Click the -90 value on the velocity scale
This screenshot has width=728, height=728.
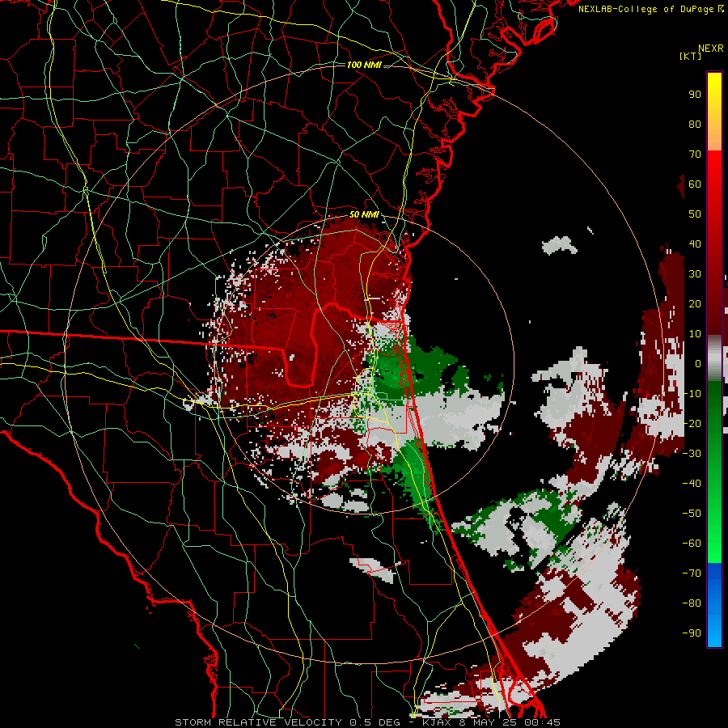[692, 633]
